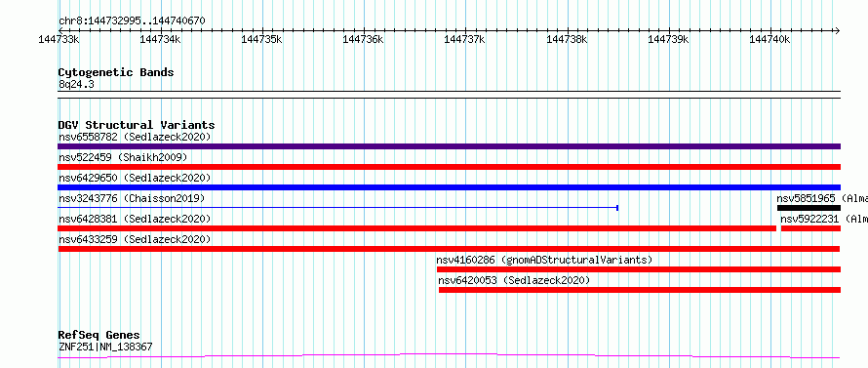Click the blue nsv6429650 variant bar
The image size is (868, 368).
(x=449, y=187)
